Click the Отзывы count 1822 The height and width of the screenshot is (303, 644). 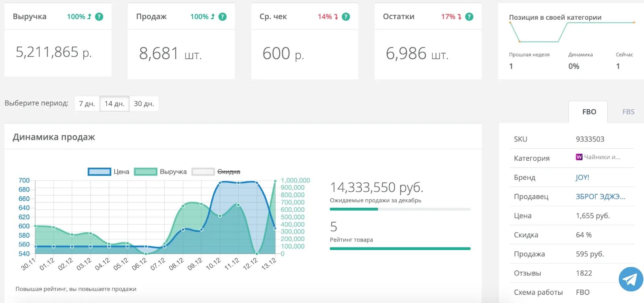tap(584, 273)
